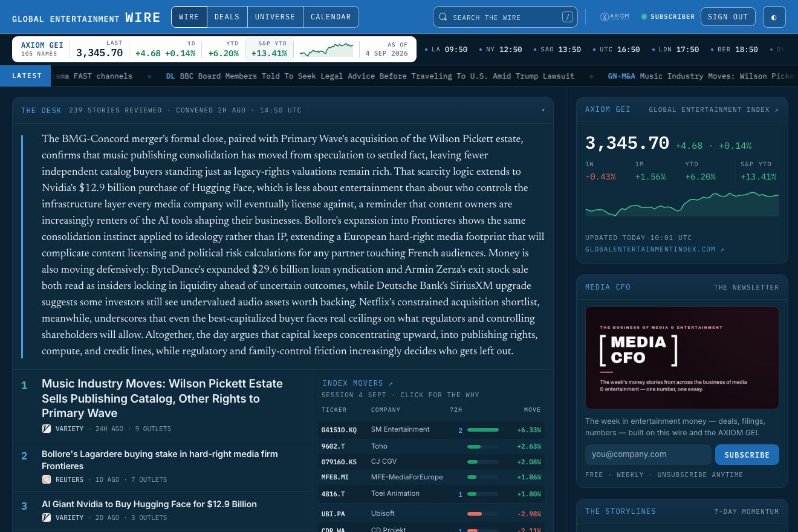798x532 pixels.
Task: Open the Wilson Pickett Estate story headline
Action: pos(162,398)
